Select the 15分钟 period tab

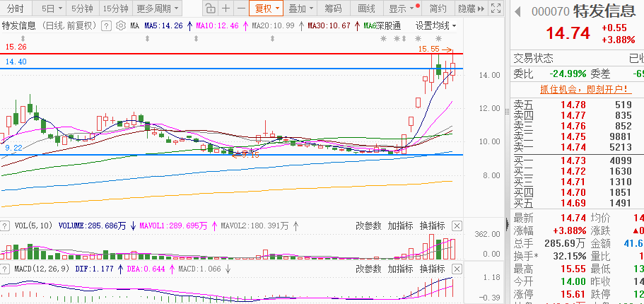click(x=115, y=8)
